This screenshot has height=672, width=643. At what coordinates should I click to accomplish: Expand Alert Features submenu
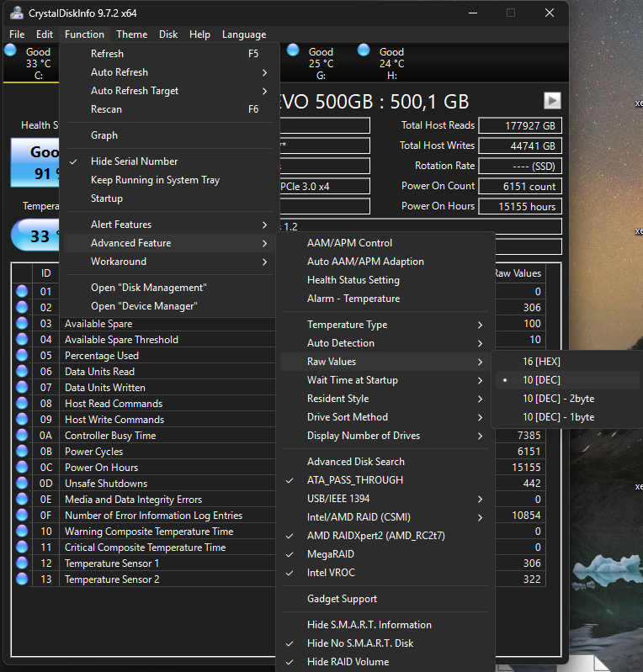pos(169,225)
